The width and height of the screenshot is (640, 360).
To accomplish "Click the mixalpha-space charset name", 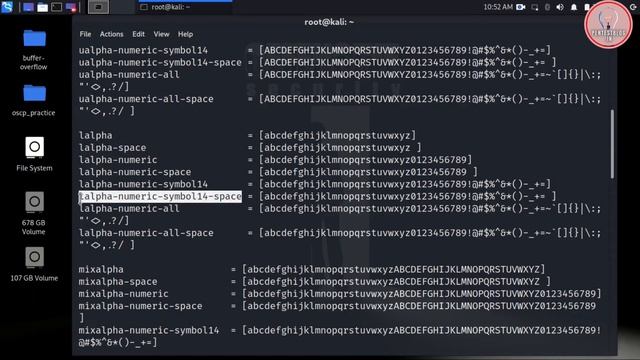I will [118, 282].
